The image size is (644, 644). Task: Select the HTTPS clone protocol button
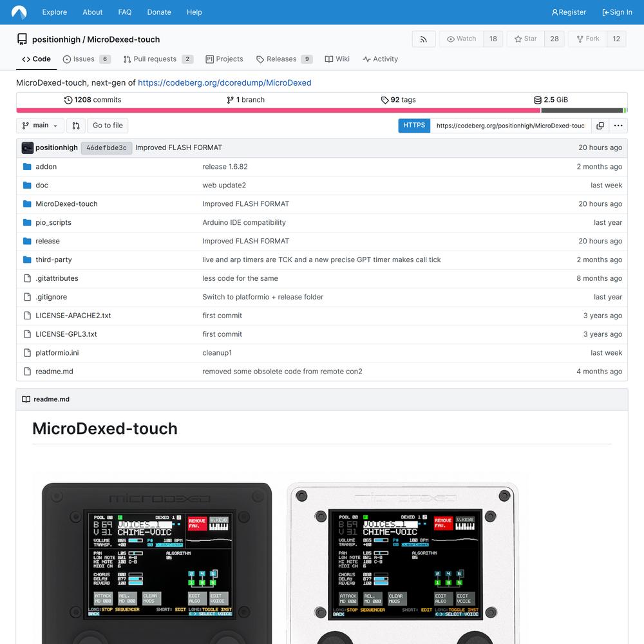coord(414,126)
